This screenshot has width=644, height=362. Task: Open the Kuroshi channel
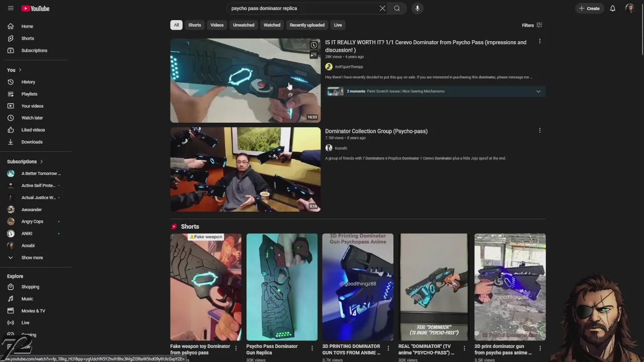[341, 148]
